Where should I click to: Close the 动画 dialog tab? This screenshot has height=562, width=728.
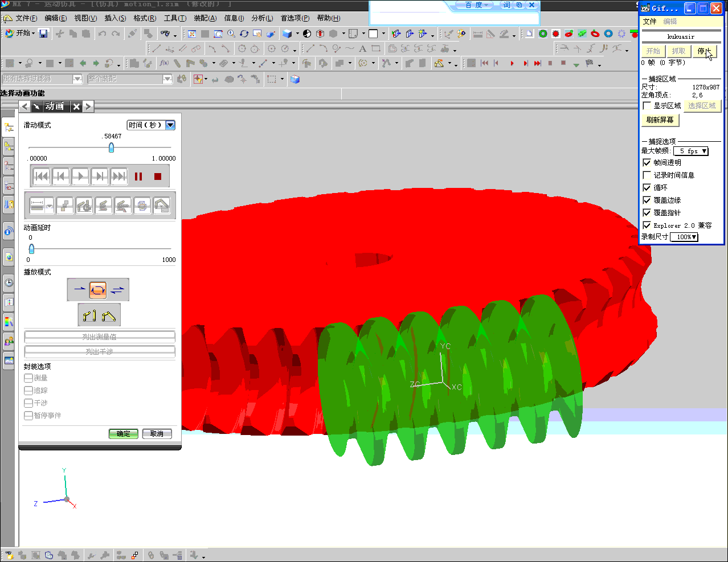point(76,106)
